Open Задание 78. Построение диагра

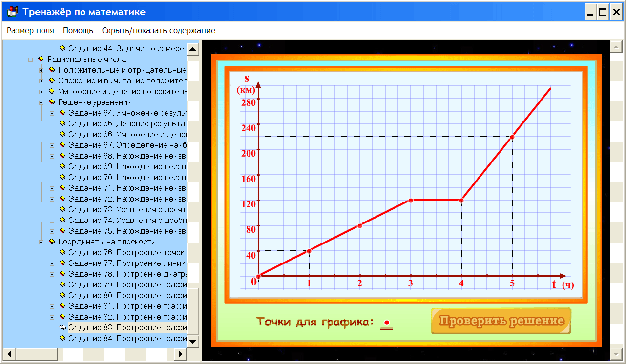[x=127, y=274]
